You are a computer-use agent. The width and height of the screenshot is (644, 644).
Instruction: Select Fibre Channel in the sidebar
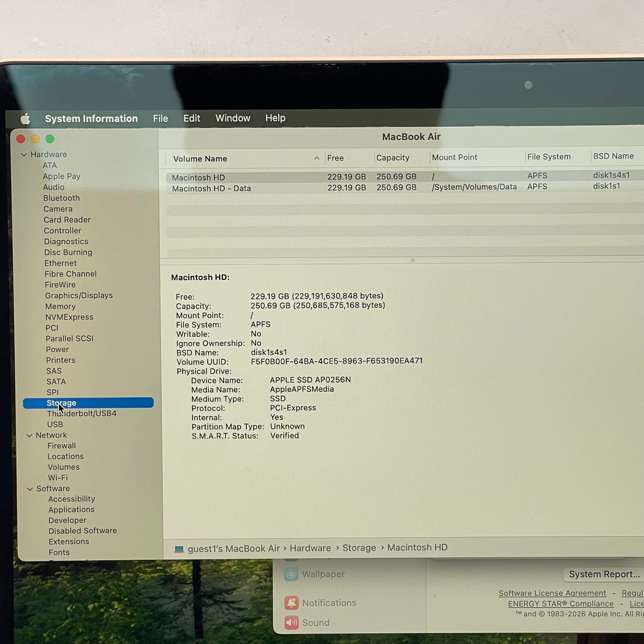pos(70,274)
